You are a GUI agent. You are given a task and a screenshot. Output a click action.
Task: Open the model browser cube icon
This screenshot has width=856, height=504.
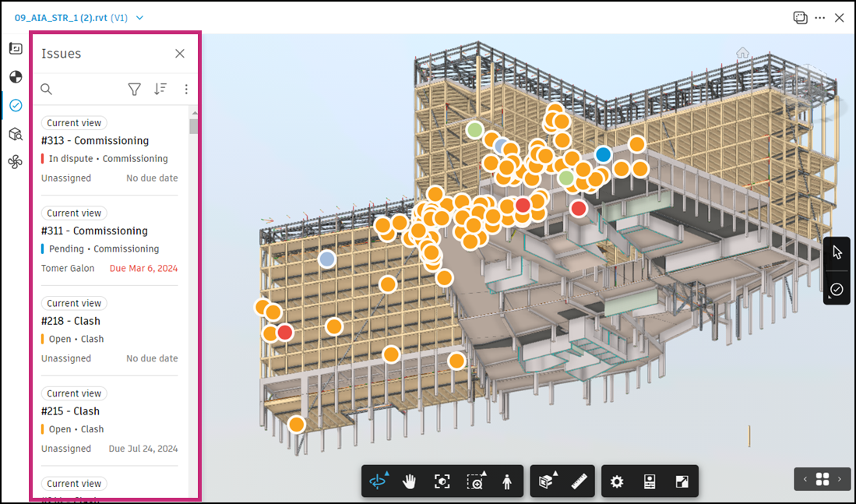coord(16,134)
